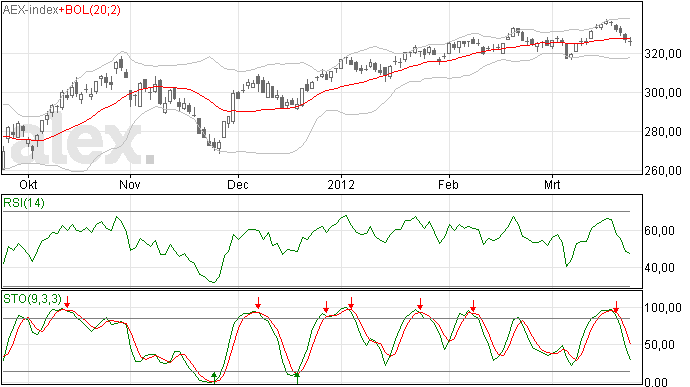Click the red +BOL(20;2) indicator label

coord(90,10)
